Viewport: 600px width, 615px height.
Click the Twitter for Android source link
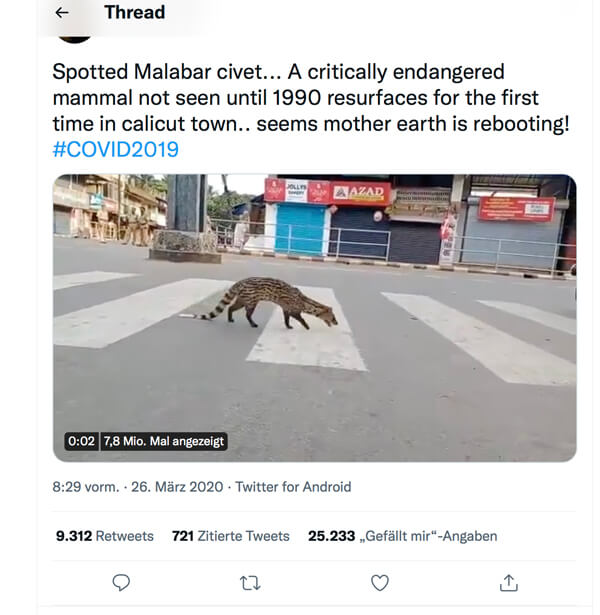point(293,487)
